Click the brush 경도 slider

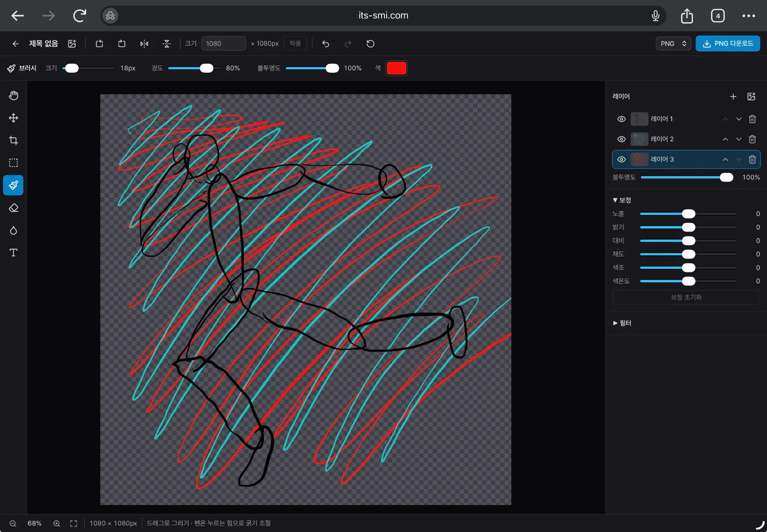point(195,68)
